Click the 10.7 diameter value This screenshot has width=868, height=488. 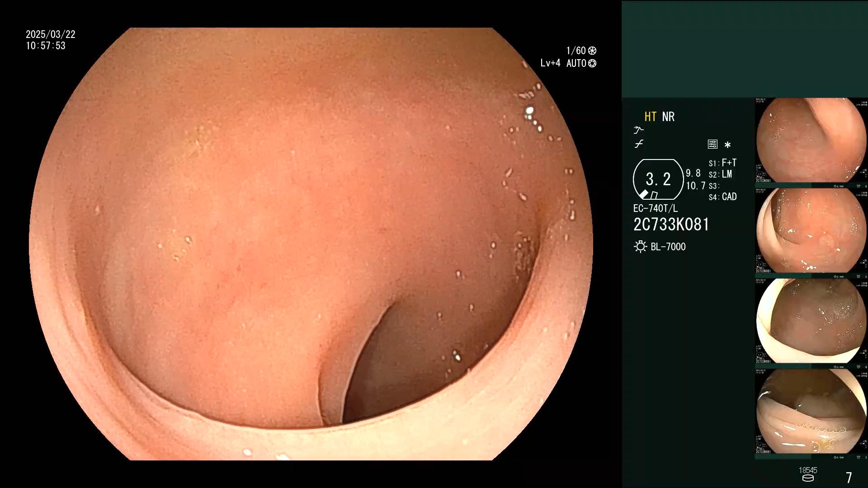point(695,186)
